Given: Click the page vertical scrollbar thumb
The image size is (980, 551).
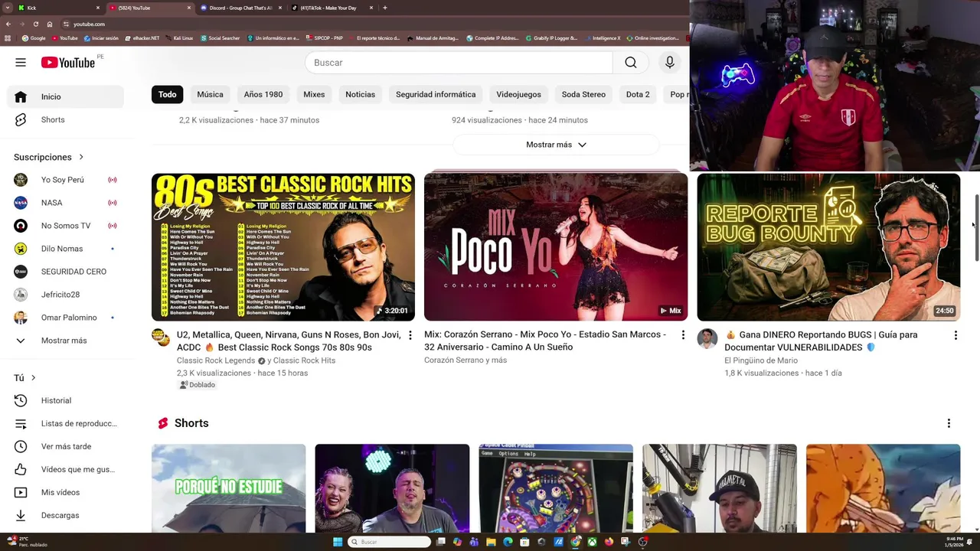Looking at the screenshot, I should coord(976,228).
